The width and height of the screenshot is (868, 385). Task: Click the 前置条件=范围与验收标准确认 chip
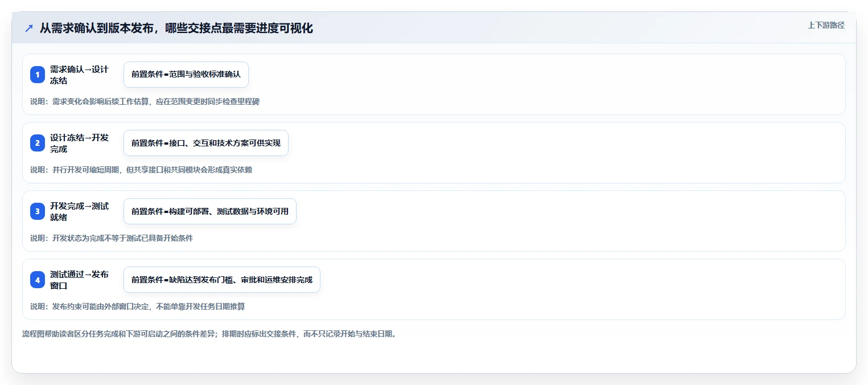(186, 75)
